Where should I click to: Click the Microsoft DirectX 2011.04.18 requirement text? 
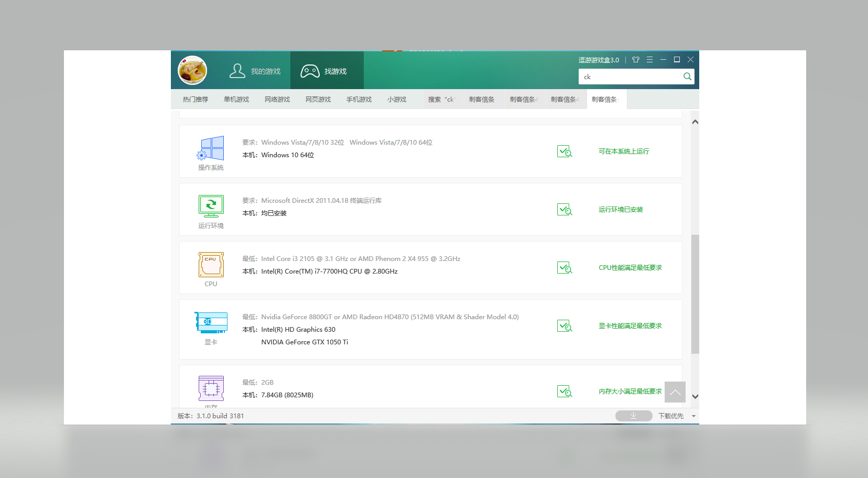(x=321, y=201)
